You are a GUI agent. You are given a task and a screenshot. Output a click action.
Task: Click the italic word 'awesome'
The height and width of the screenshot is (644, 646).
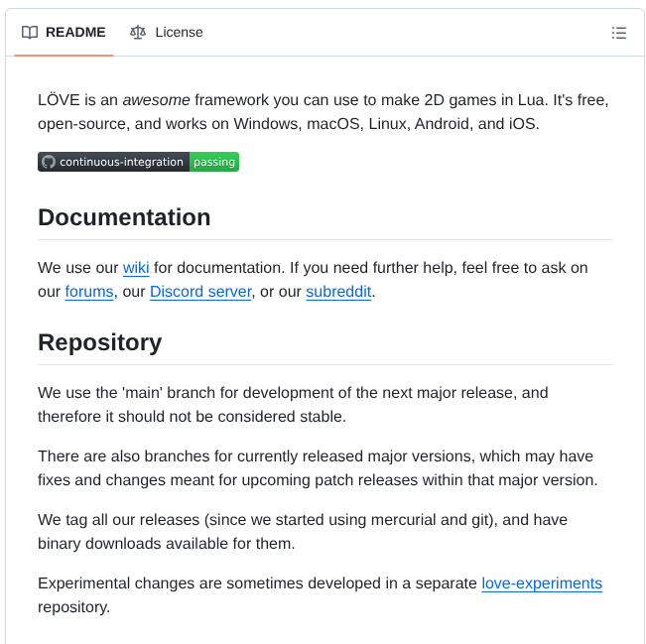[157, 100]
